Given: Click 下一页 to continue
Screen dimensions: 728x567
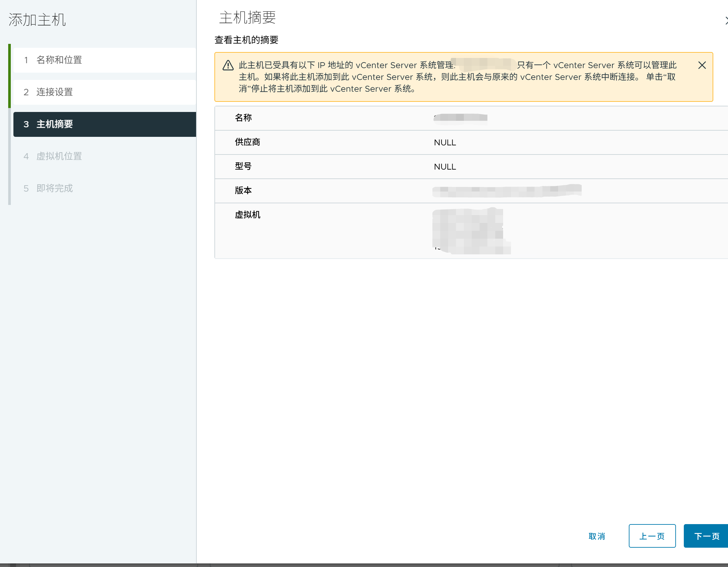Looking at the screenshot, I should [706, 536].
